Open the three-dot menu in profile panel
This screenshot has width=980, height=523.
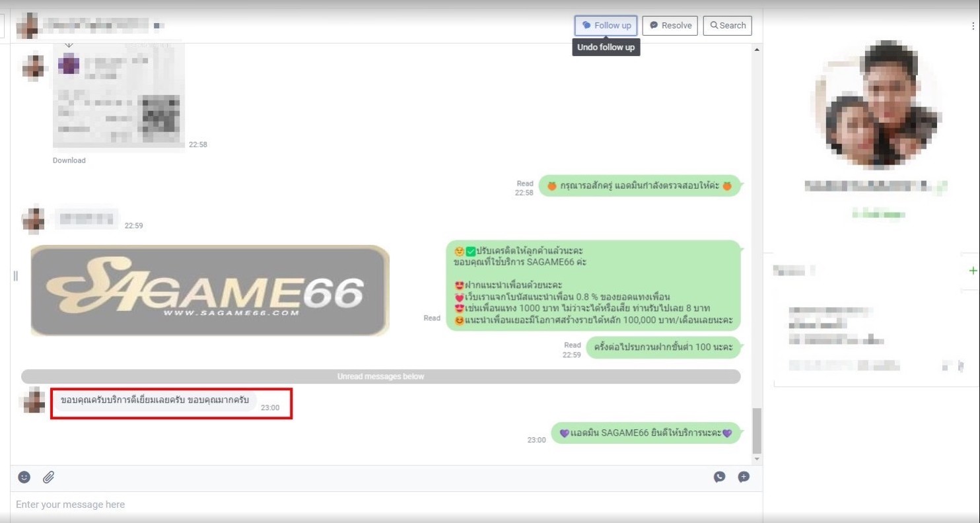973,26
